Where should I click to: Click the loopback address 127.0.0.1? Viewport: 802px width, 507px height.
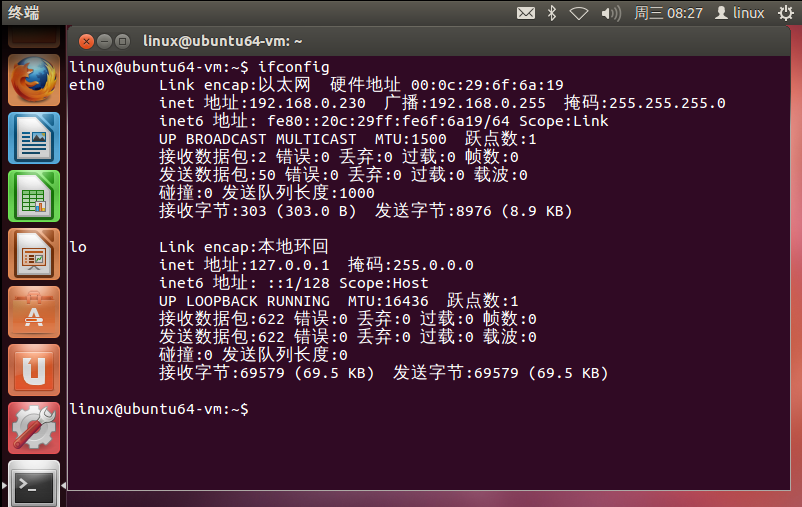pos(289,265)
